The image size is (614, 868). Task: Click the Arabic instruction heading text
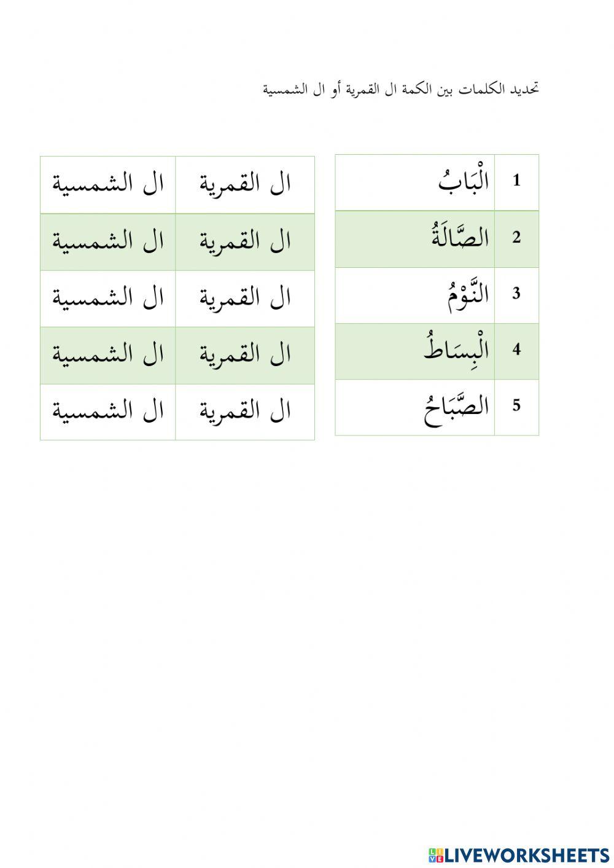click(401, 90)
